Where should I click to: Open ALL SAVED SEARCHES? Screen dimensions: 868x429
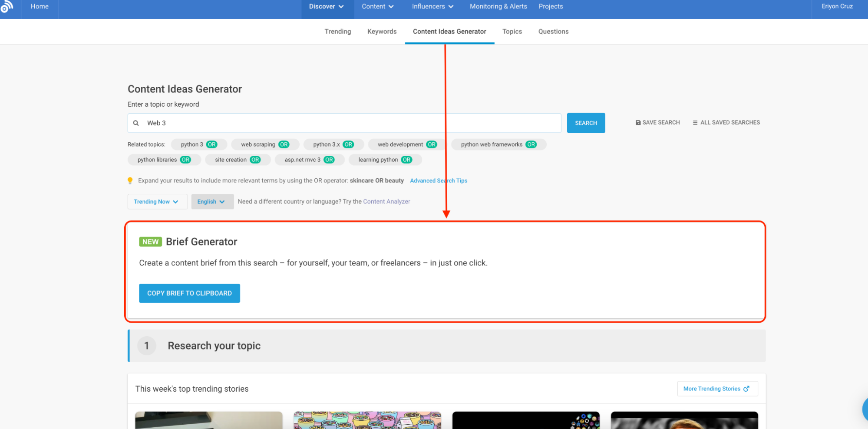click(x=726, y=123)
